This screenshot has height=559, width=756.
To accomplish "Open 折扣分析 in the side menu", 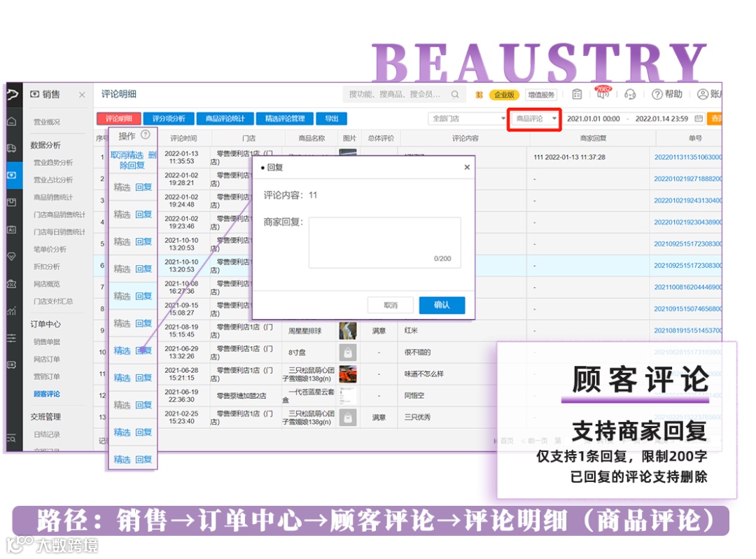I will (47, 267).
